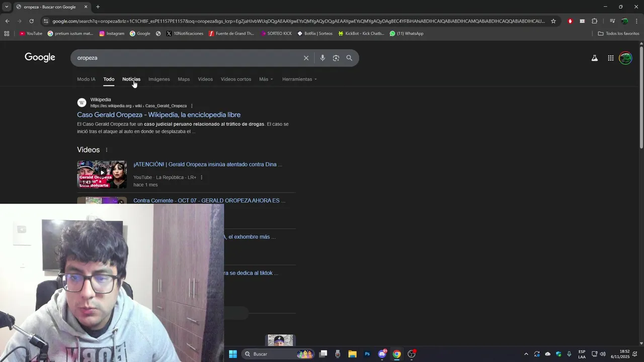This screenshot has height=362, width=644.
Task: Open File Explorer from the taskbar
Action: point(352,354)
